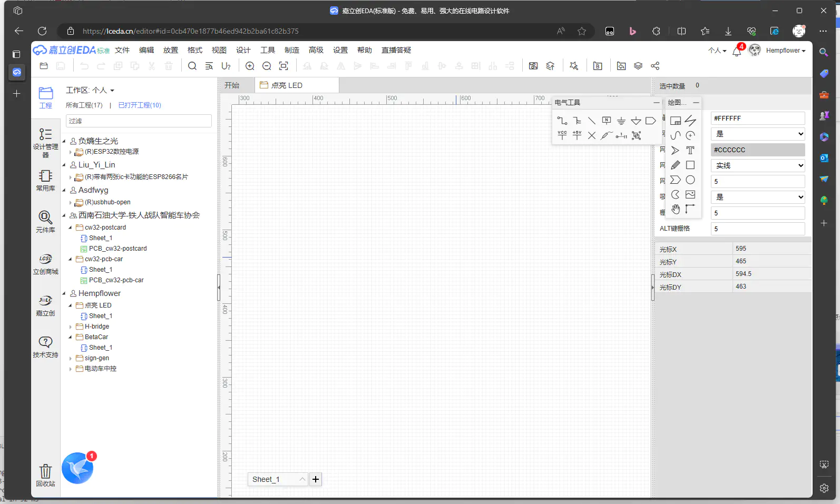Select the Text tool in drawing panel

click(x=690, y=151)
